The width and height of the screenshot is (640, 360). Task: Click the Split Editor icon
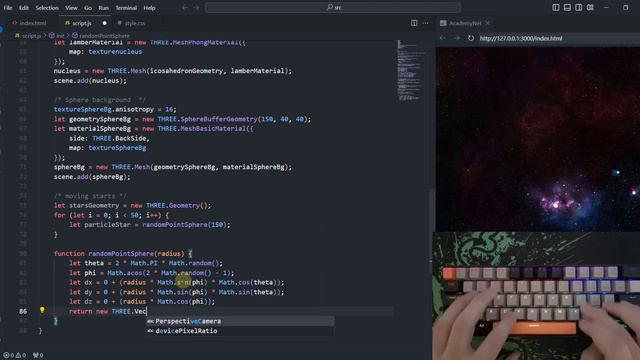(x=414, y=23)
